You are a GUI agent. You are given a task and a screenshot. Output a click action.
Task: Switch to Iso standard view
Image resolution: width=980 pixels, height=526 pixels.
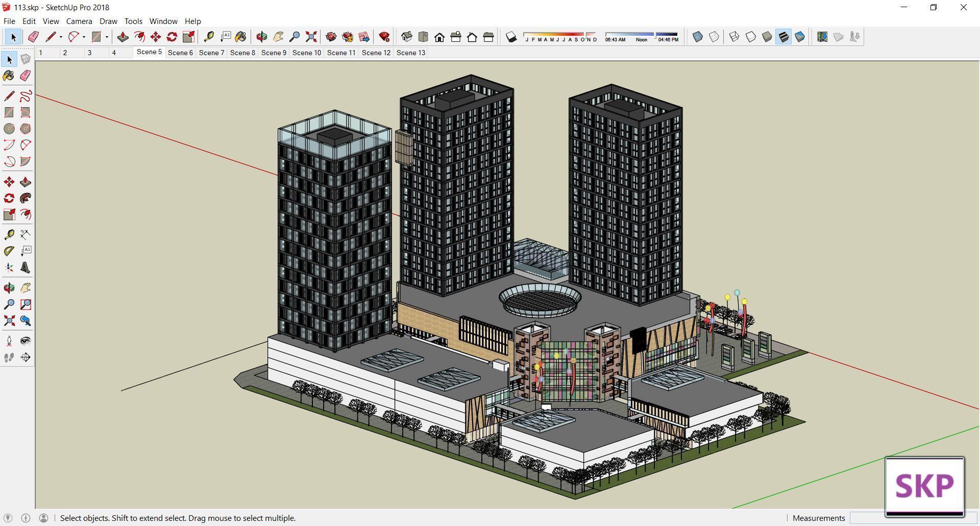(x=407, y=37)
